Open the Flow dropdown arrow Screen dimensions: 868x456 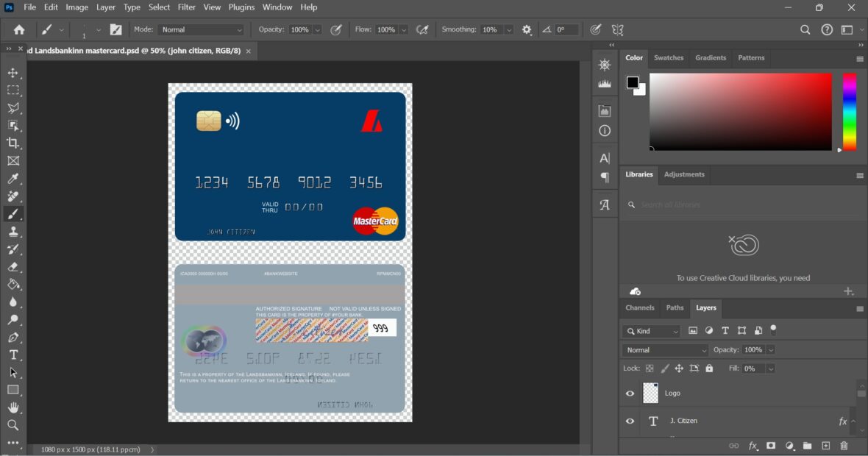point(404,30)
